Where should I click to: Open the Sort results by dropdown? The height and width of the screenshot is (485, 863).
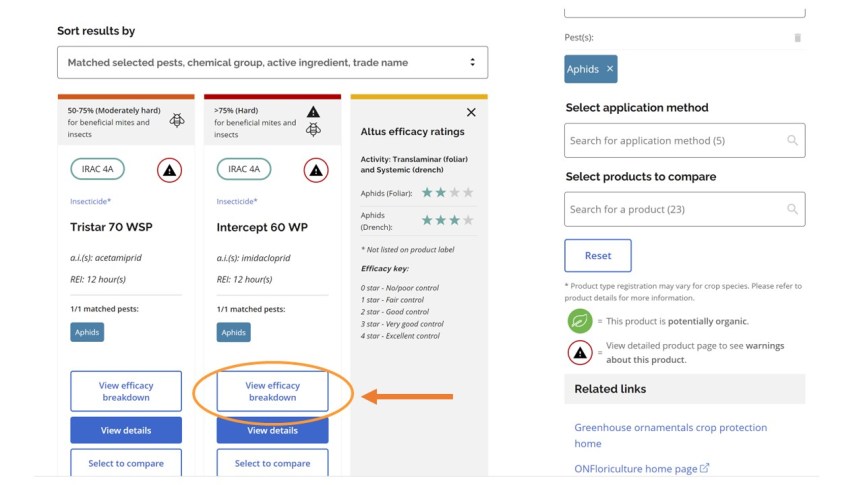[x=272, y=62]
